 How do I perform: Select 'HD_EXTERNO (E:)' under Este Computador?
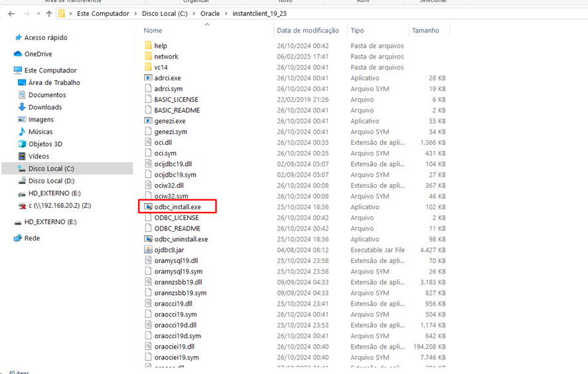click(x=54, y=193)
